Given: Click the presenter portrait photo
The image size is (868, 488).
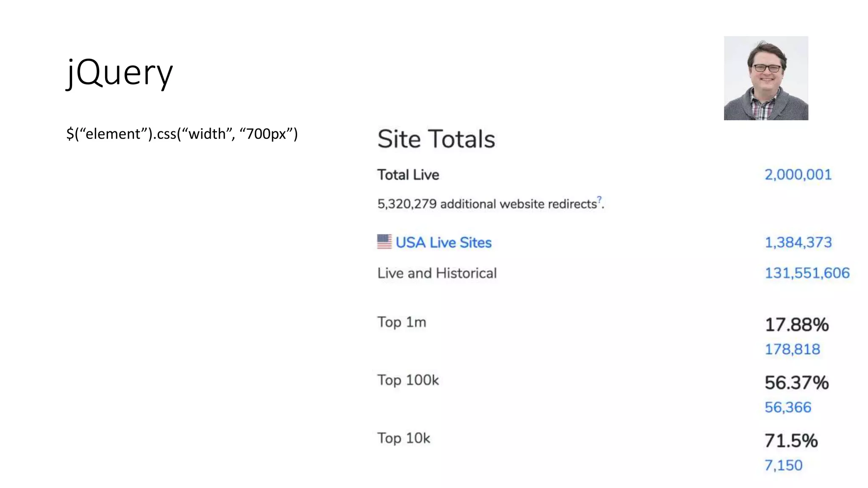Looking at the screenshot, I should click(x=766, y=78).
